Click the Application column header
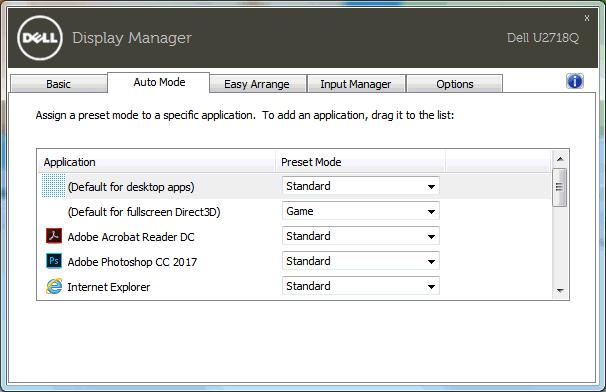Image resolution: width=606 pixels, height=392 pixels. coord(157,162)
